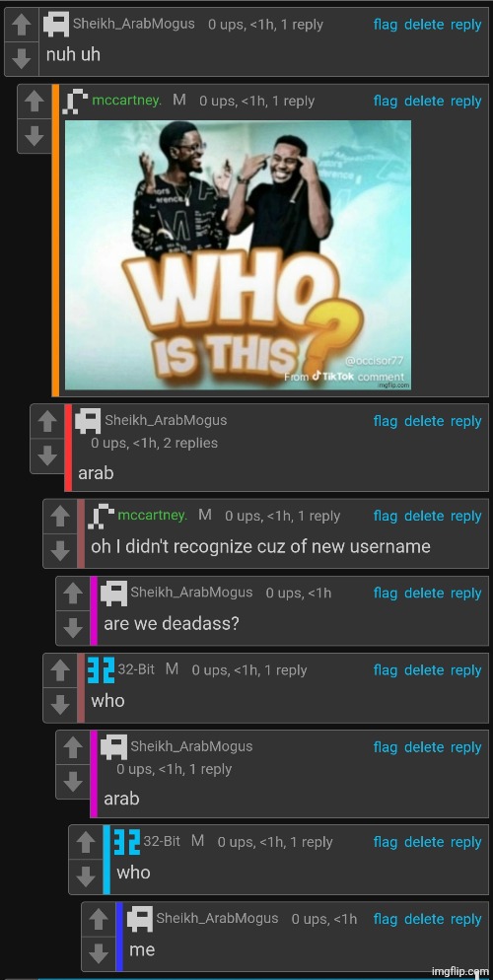Screen dimensions: 493x980
Task: Reply to the "me" comment
Action: (x=466, y=920)
